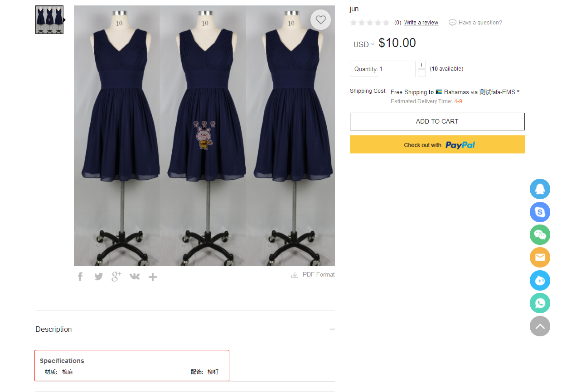This screenshot has height=392, width=562.
Task: Check out with PayPal
Action: click(x=437, y=144)
